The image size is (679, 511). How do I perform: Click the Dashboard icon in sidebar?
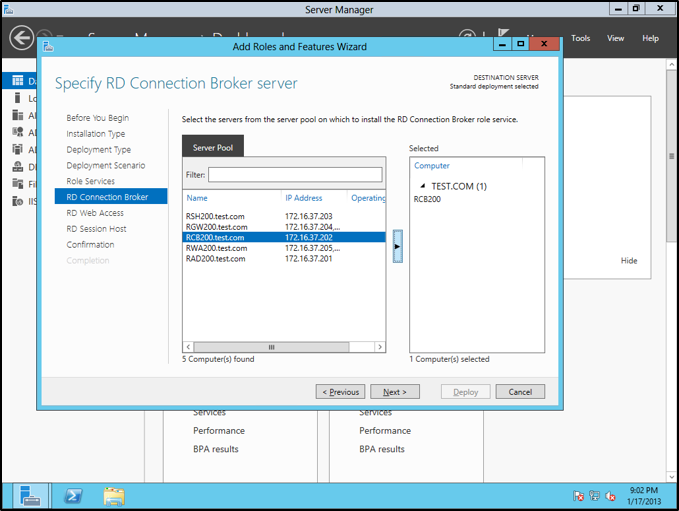tap(17, 81)
